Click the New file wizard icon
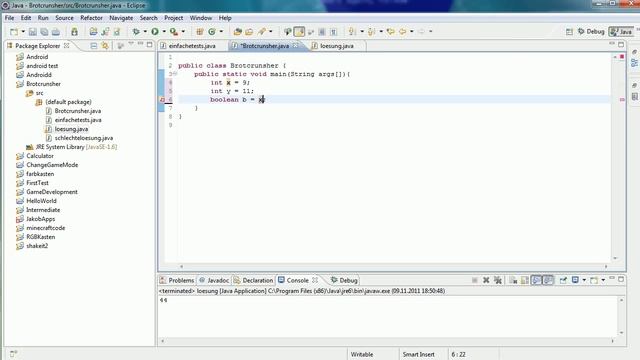The height and width of the screenshot is (360, 640). tap(14, 31)
